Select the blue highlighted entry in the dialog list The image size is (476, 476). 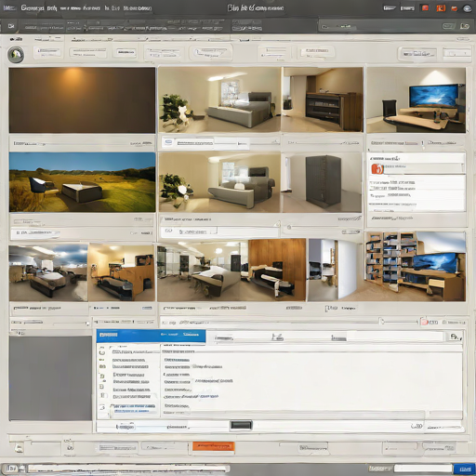pos(134,408)
